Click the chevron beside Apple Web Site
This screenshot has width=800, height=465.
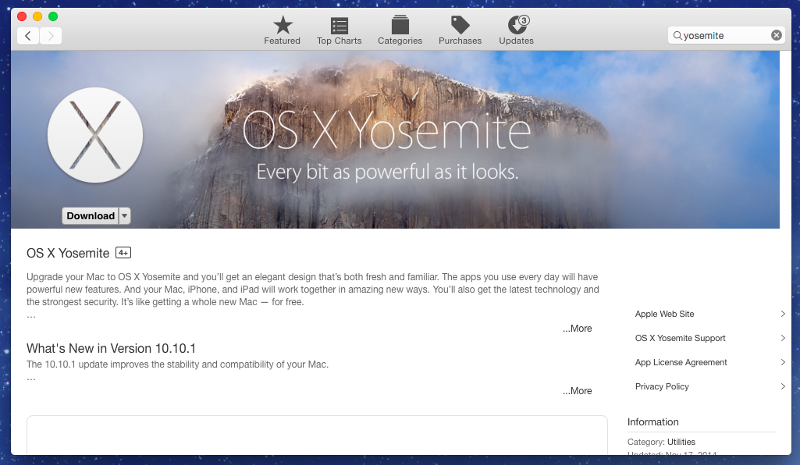coord(783,314)
